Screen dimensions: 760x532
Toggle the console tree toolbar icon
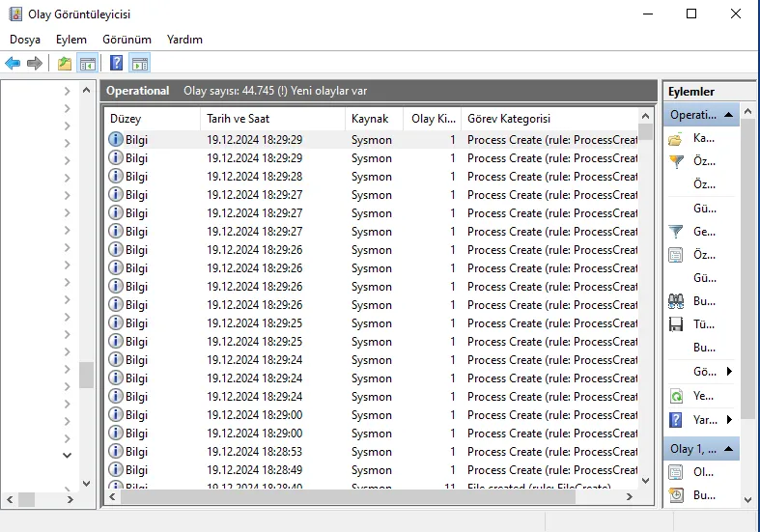(88, 63)
